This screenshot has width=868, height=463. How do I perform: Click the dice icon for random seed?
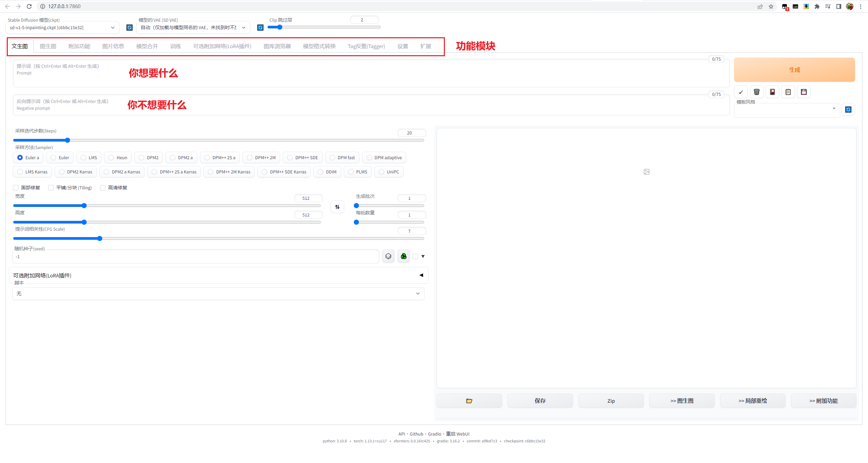pyautogui.click(x=388, y=256)
